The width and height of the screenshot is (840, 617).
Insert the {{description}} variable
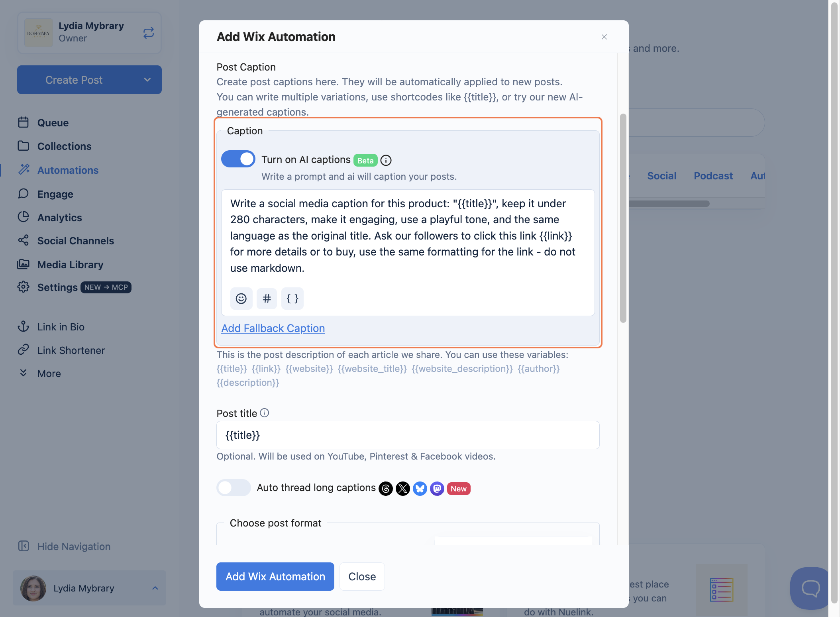[248, 382]
